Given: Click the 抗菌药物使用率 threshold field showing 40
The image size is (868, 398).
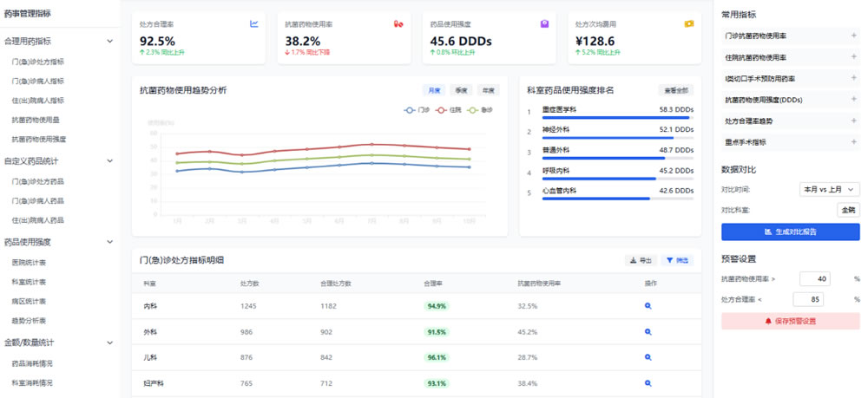Looking at the screenshot, I should [x=815, y=279].
